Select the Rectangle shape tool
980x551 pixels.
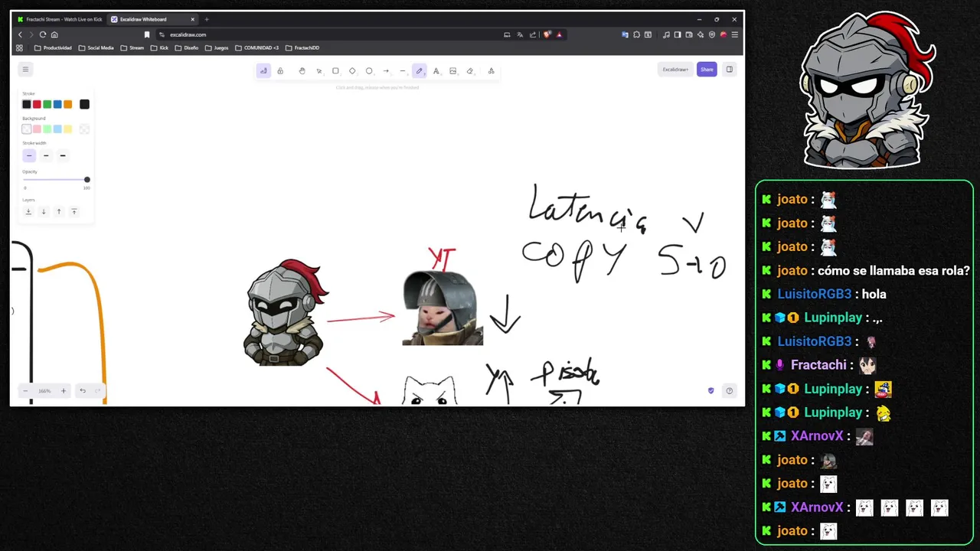click(x=335, y=71)
